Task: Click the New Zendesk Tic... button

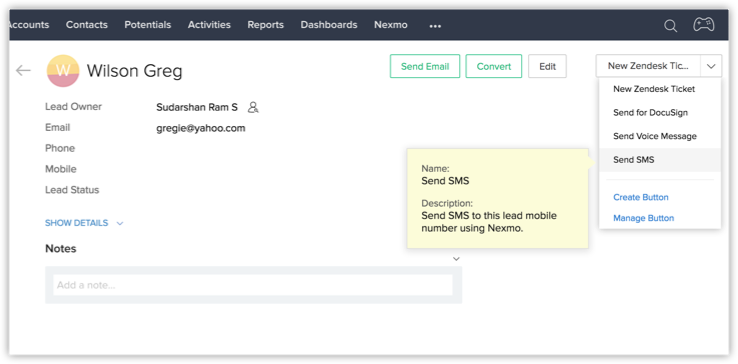Action: click(x=648, y=66)
